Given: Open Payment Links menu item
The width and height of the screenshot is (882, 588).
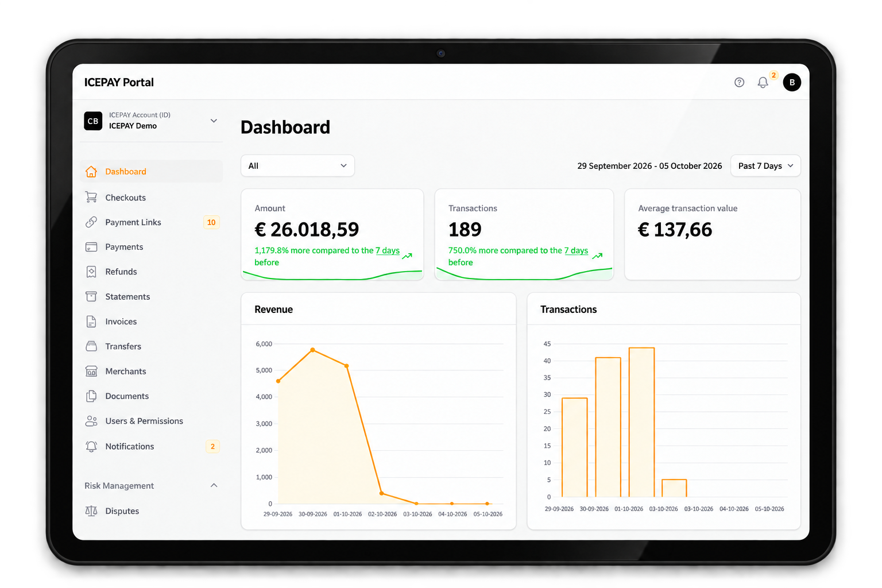Looking at the screenshot, I should point(152,222).
